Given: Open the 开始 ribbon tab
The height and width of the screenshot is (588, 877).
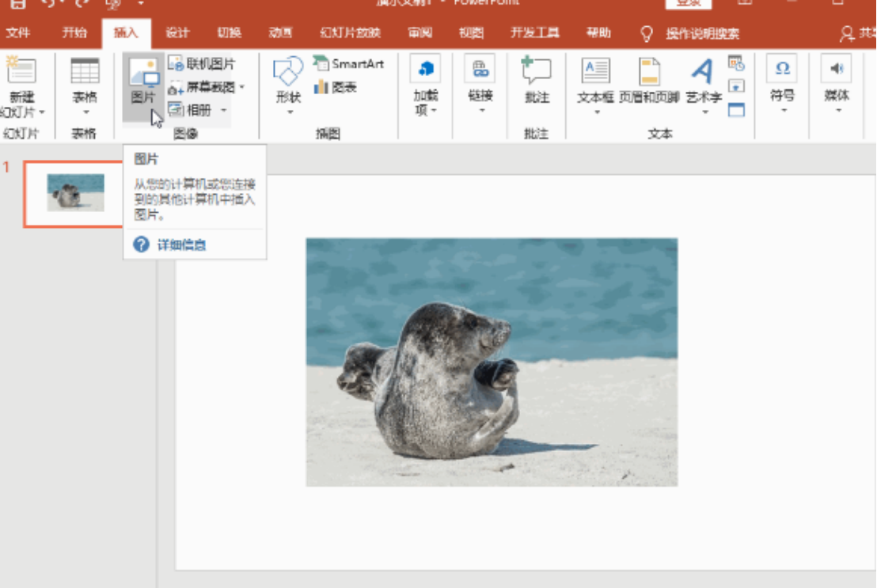Looking at the screenshot, I should [74, 33].
